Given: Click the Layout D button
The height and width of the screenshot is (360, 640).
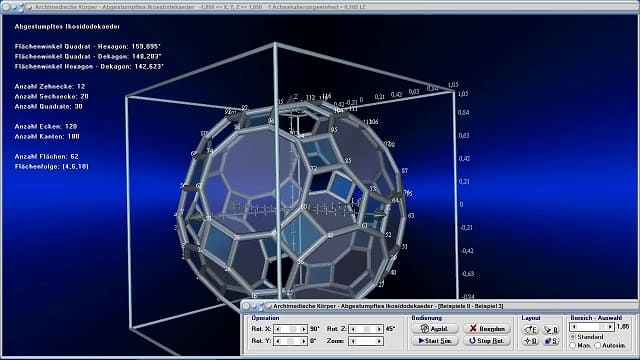Looking at the screenshot, I should tap(530, 340).
